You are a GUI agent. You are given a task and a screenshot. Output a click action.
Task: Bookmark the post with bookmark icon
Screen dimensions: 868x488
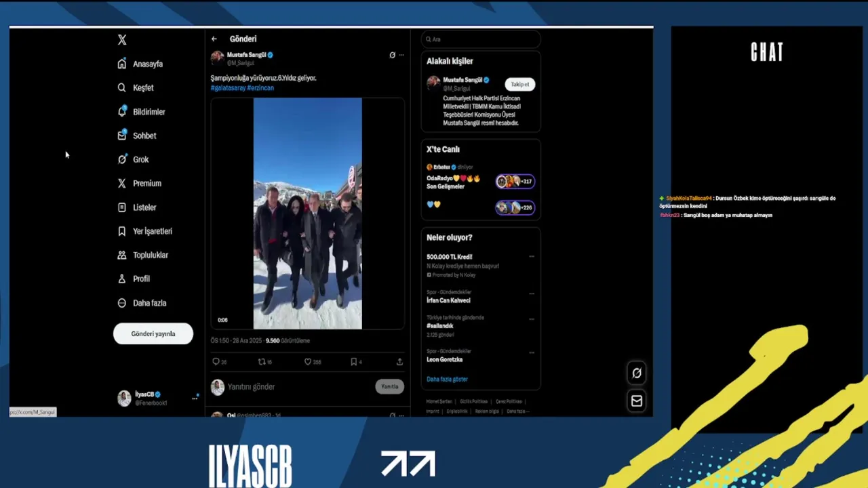tap(353, 362)
